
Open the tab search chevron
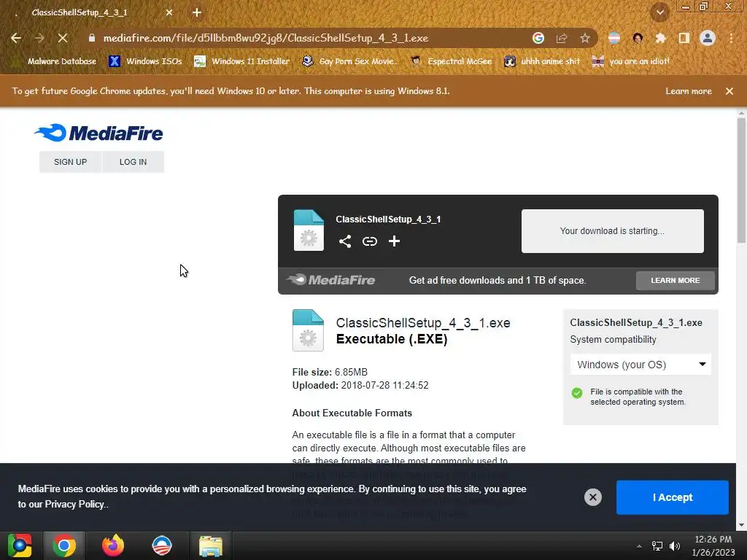pyautogui.click(x=660, y=12)
